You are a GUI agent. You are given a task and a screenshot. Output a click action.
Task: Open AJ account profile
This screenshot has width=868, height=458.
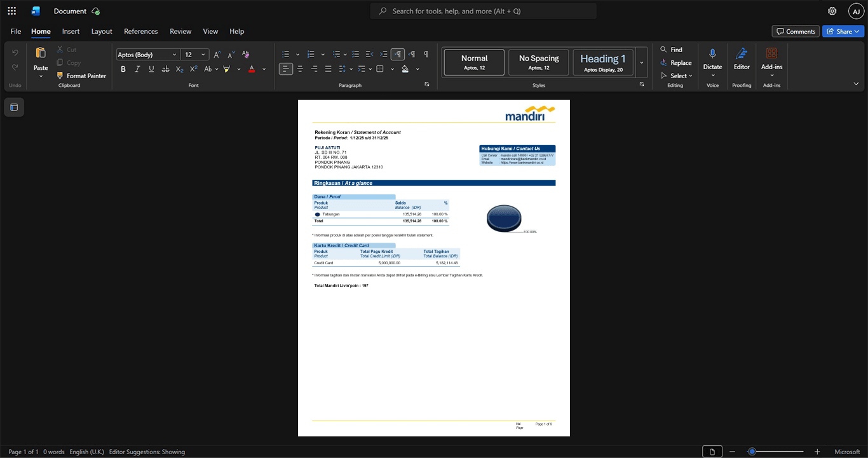click(x=857, y=11)
